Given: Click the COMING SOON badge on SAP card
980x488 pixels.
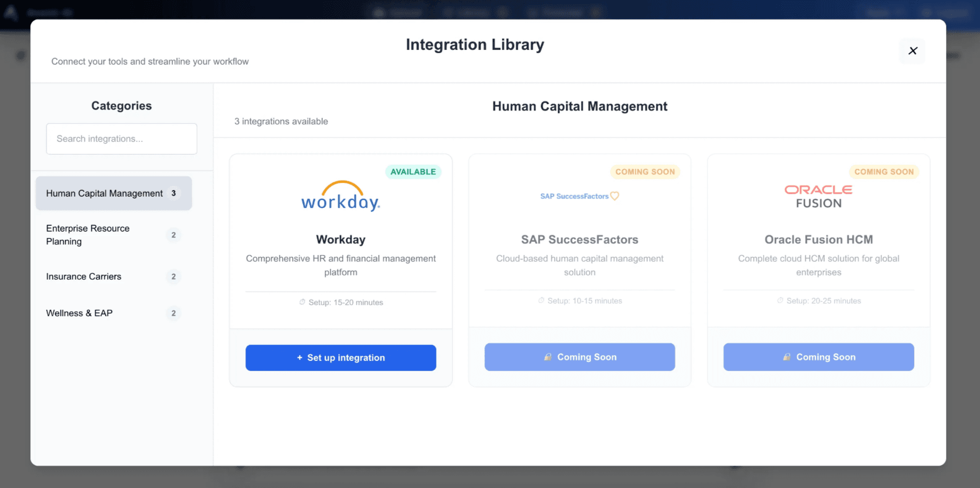Looking at the screenshot, I should click(645, 172).
